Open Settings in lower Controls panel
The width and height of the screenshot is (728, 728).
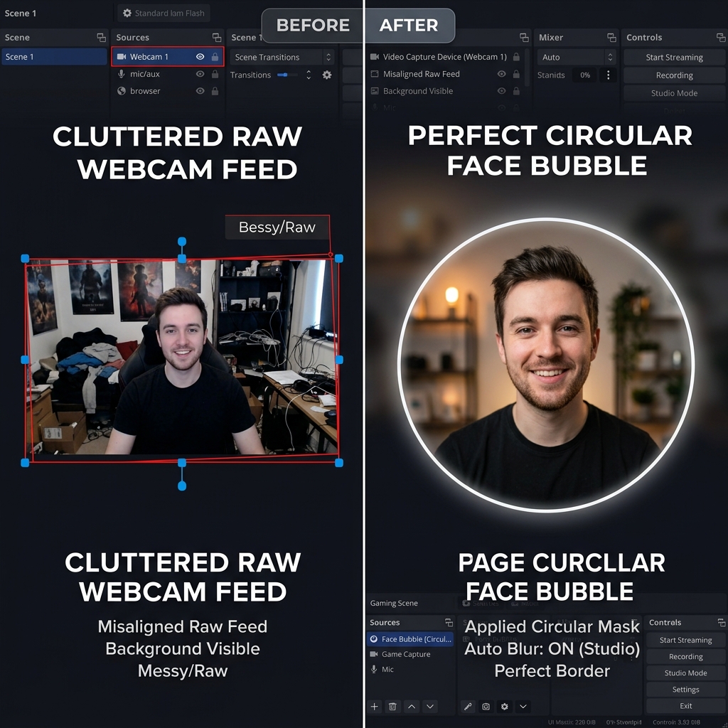pos(686,690)
